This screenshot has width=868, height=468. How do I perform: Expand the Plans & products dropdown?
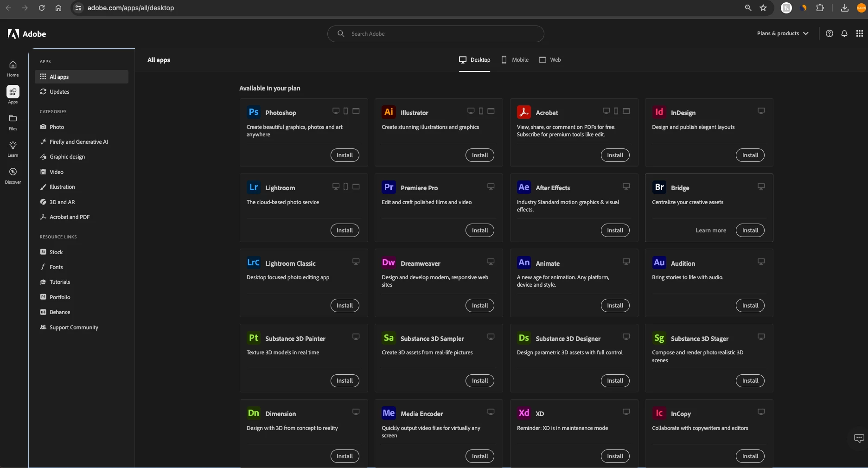pos(783,33)
